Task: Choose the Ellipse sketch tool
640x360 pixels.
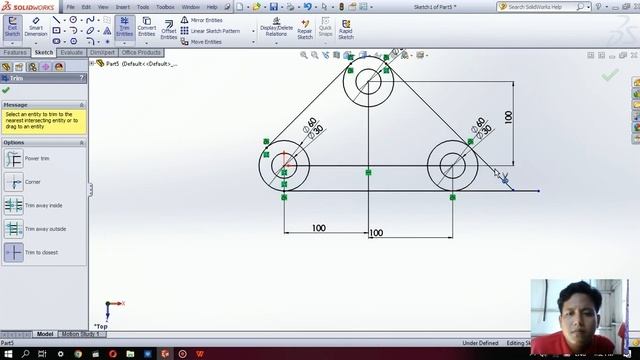Action: pos(90,31)
